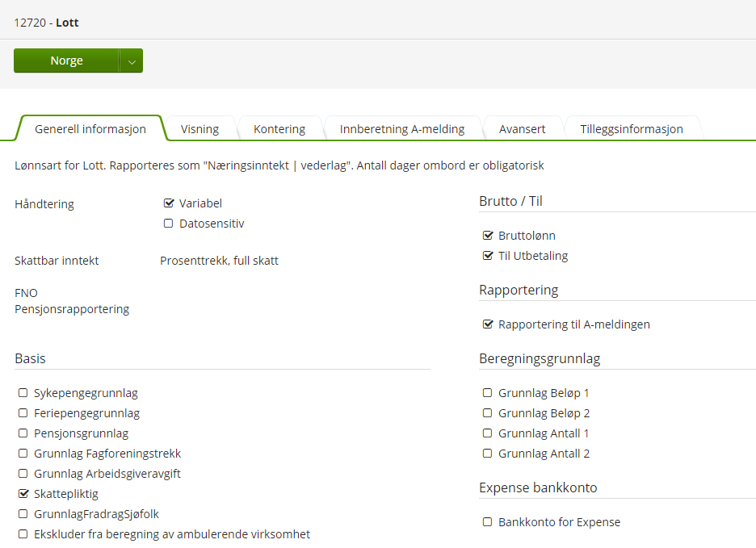Open the Kontering tab
Image resolution: width=756 pixels, height=548 pixels.
[x=279, y=128]
